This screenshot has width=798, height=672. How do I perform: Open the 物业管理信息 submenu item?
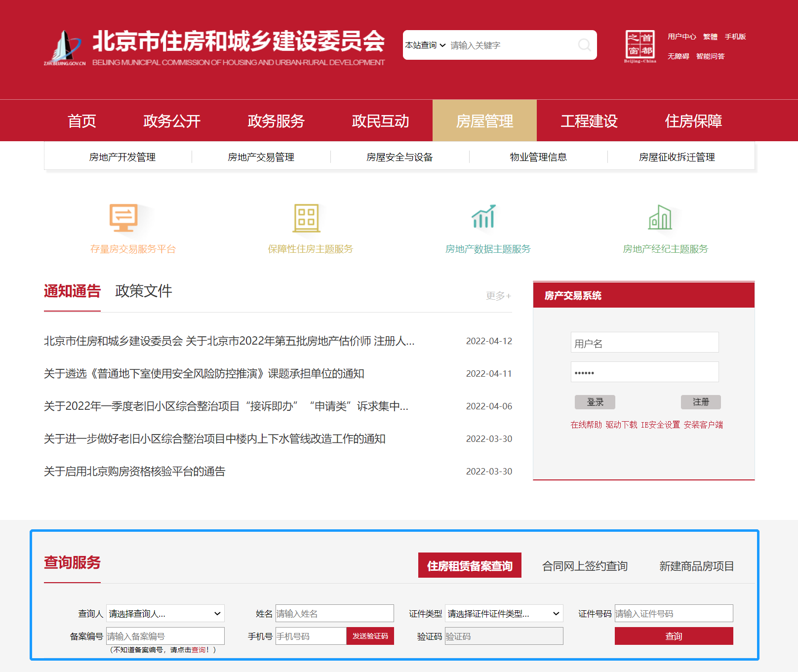(x=538, y=157)
